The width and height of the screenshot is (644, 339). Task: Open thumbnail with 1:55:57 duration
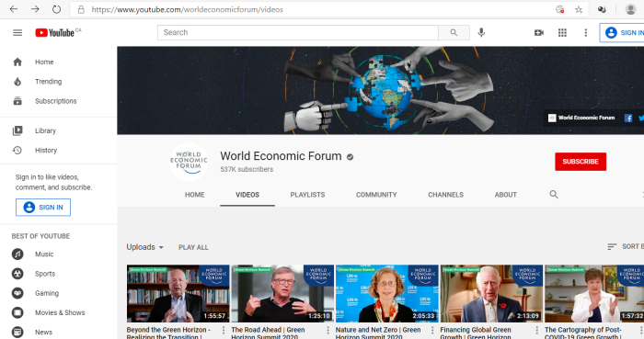coord(178,293)
